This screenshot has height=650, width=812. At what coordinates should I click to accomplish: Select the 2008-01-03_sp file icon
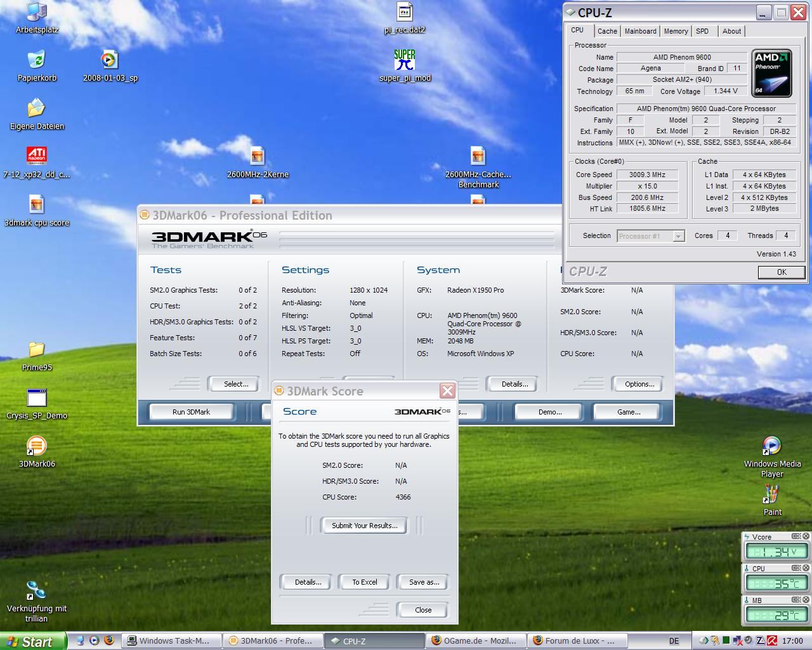point(110,66)
